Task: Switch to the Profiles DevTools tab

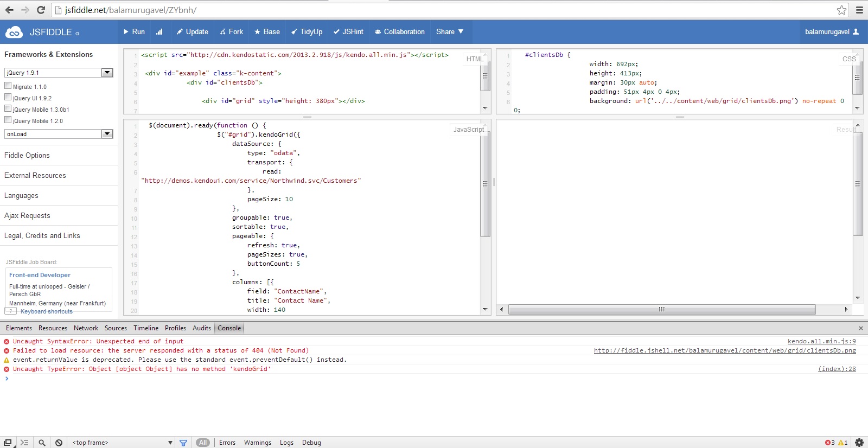Action: click(x=175, y=328)
